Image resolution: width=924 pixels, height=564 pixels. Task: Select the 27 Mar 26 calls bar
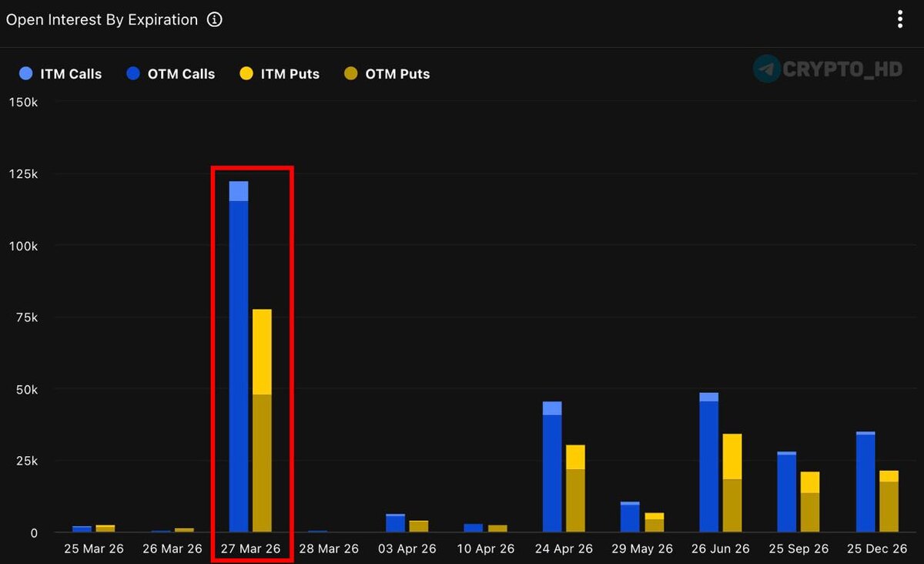tap(239, 357)
